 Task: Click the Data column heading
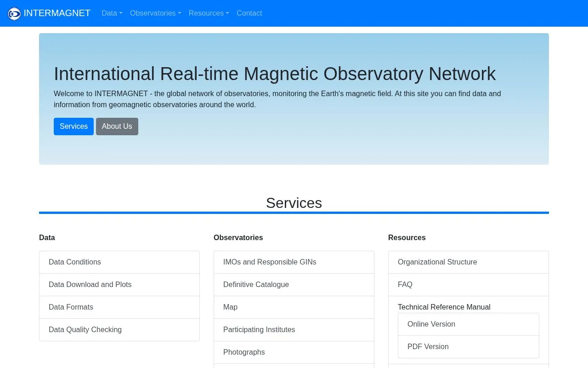(x=47, y=238)
